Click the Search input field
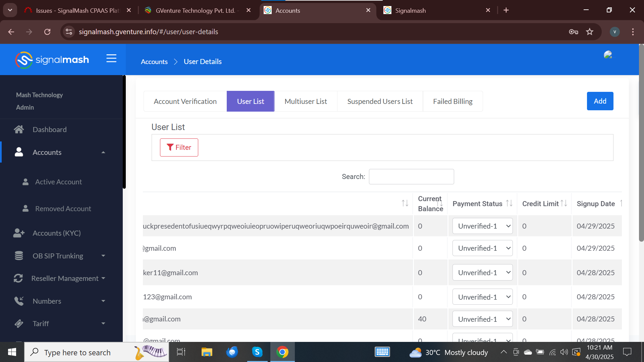 (x=411, y=177)
